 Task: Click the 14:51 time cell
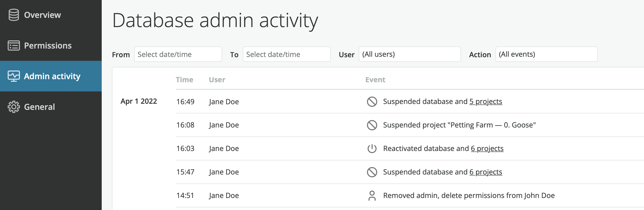coord(185,195)
